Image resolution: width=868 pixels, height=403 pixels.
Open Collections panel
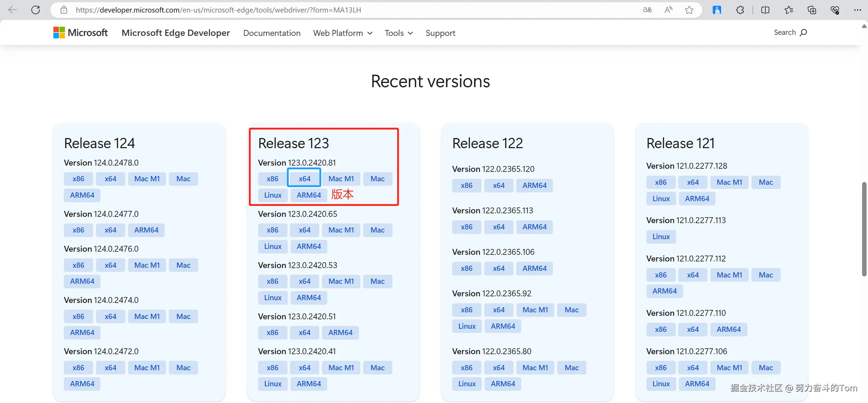(812, 10)
